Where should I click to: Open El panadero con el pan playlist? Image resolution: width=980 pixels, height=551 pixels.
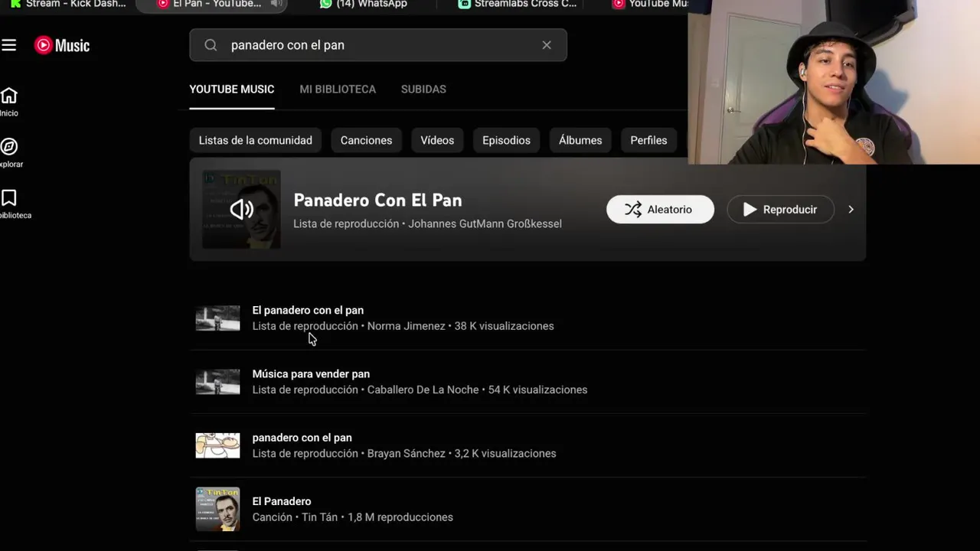pyautogui.click(x=308, y=310)
